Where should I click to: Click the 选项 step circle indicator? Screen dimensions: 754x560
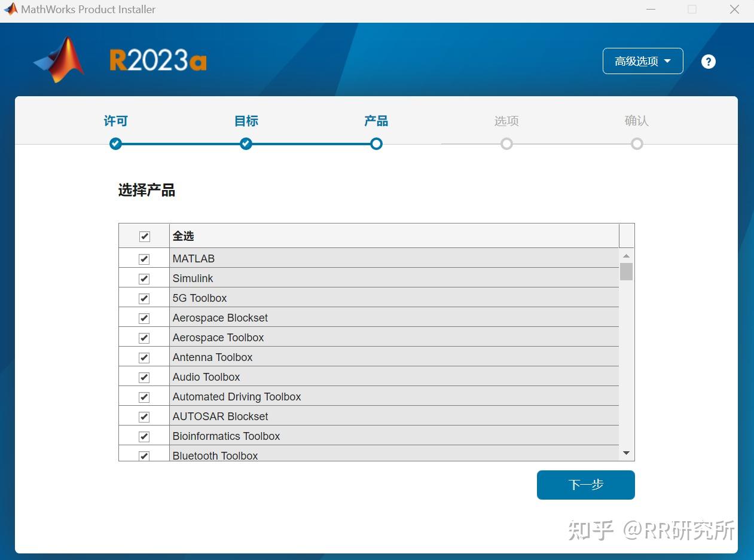coord(506,143)
